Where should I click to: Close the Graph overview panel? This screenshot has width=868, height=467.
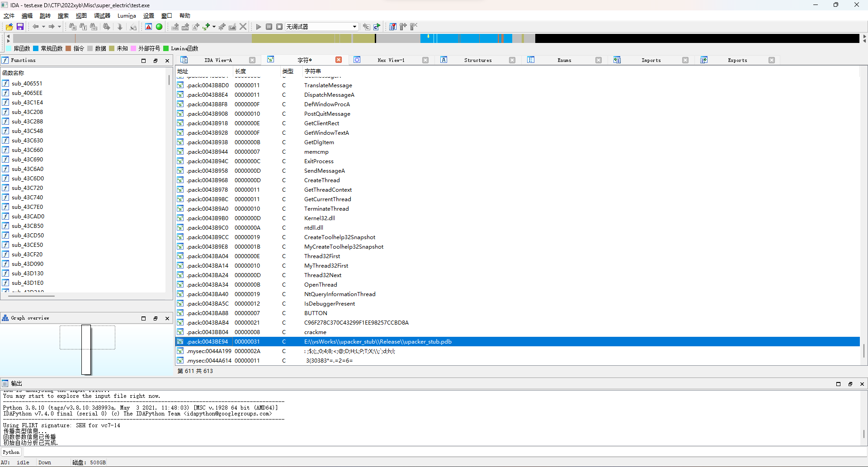point(167,318)
